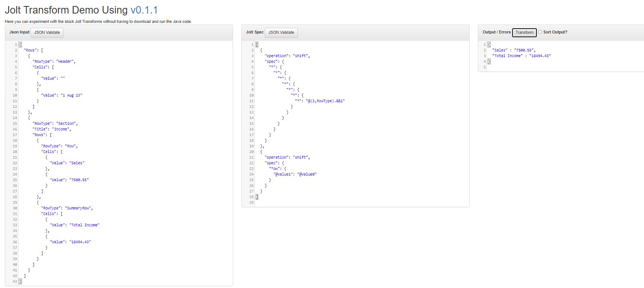The width and height of the screenshot is (644, 288).
Task: Click line number 43 in Json Input gutter
Action: click(x=15, y=281)
